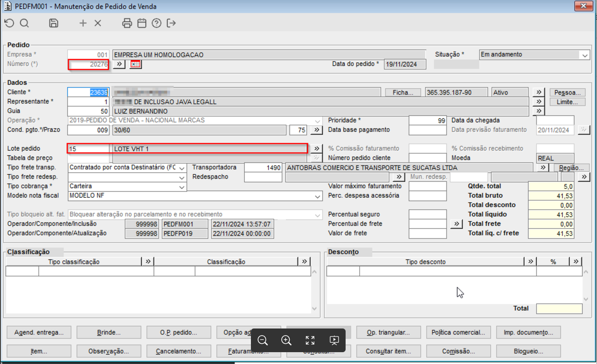This screenshot has width=597, height=364.
Task: Open the Tipo frete redesp. dropdown
Action: [x=182, y=177]
